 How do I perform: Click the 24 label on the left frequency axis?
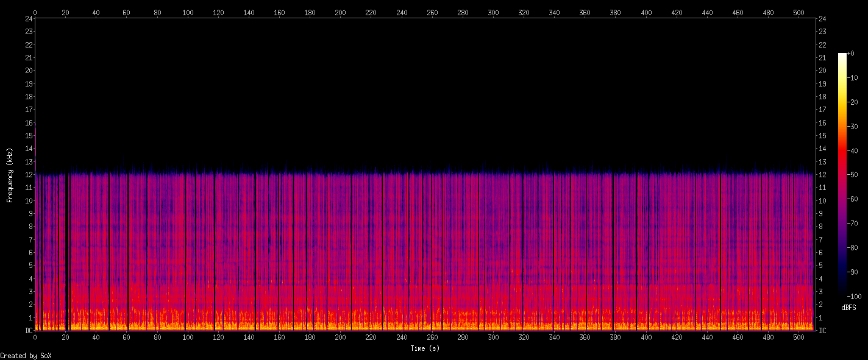pyautogui.click(x=28, y=18)
